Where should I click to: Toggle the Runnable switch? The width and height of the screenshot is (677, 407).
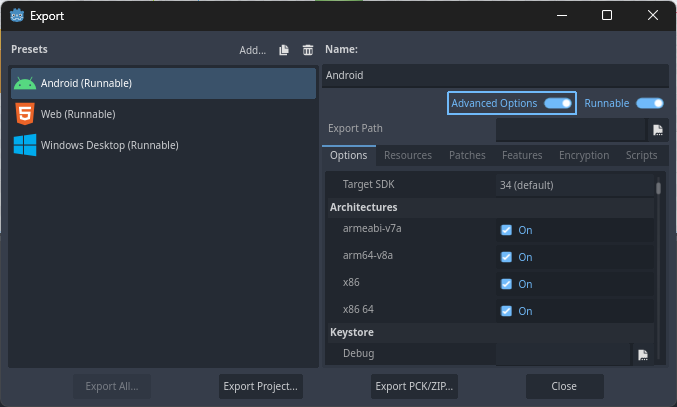click(x=649, y=103)
